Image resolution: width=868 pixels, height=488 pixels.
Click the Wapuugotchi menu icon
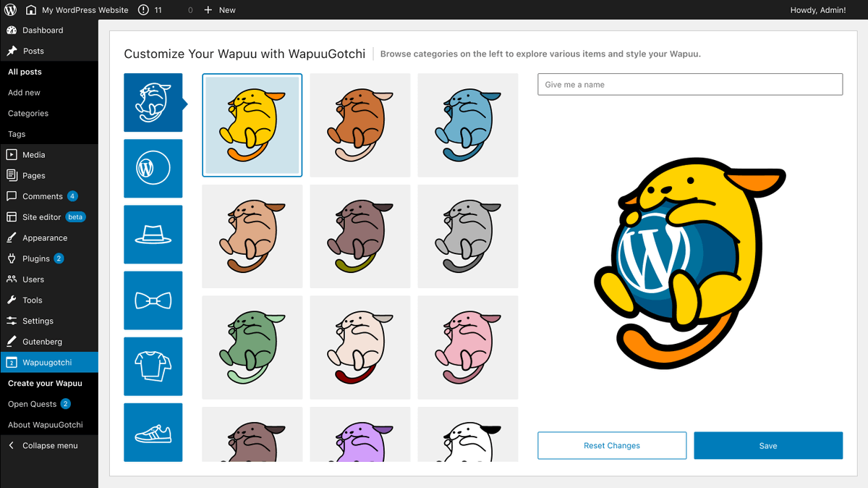[12, 362]
